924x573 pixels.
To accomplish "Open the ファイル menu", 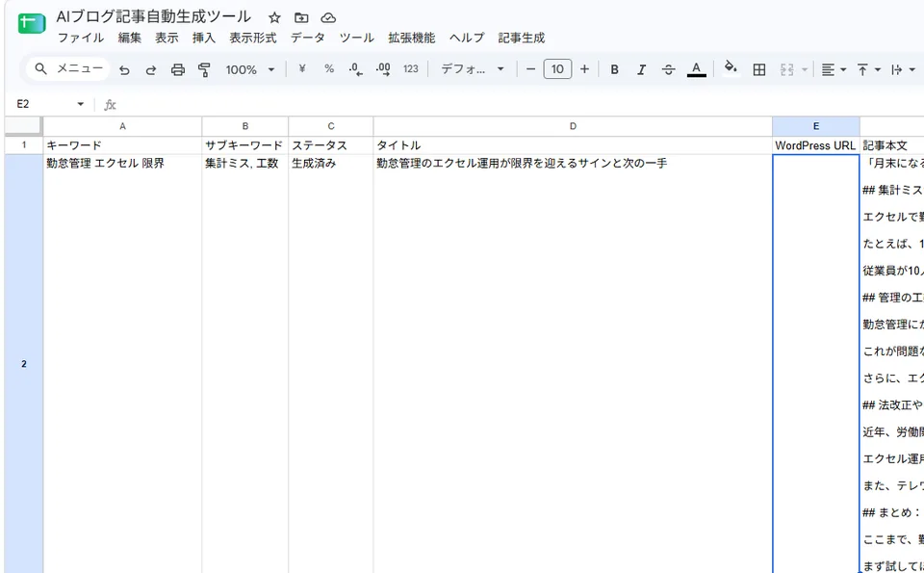I will point(80,38).
